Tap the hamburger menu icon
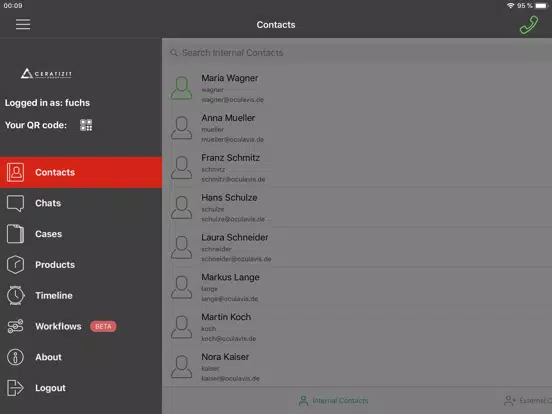 23,24
